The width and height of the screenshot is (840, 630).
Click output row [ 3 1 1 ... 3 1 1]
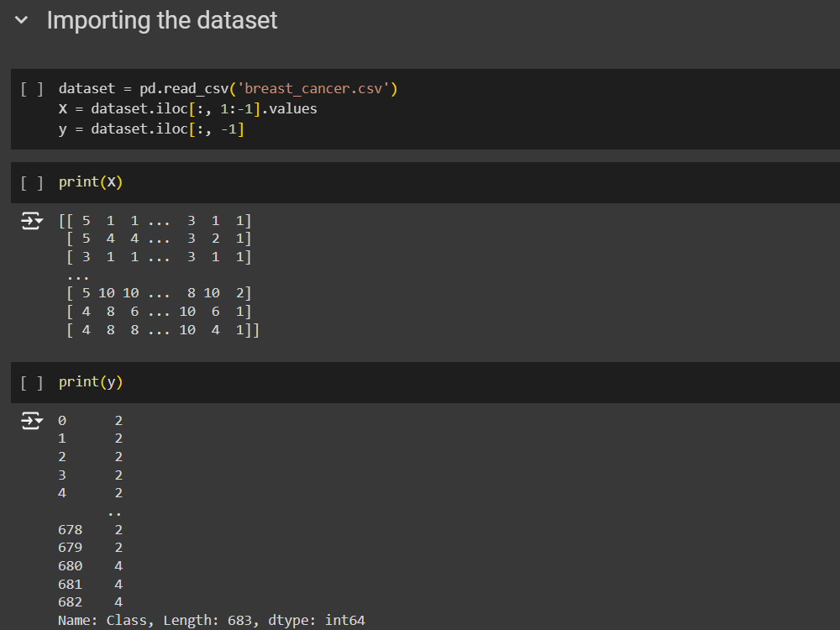point(159,256)
